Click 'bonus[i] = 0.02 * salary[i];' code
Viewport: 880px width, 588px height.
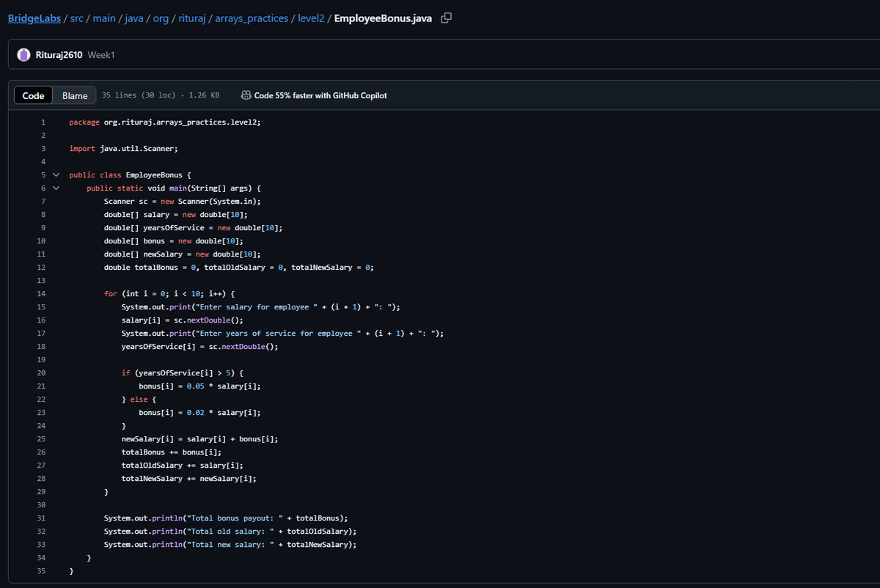(x=199, y=413)
